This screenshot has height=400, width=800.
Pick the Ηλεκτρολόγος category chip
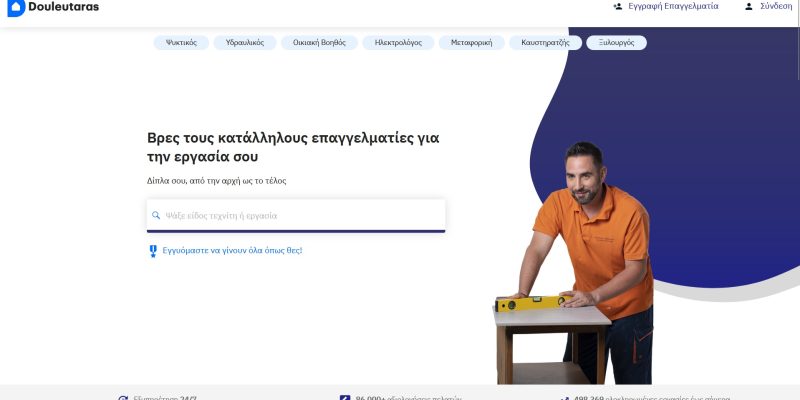click(398, 43)
